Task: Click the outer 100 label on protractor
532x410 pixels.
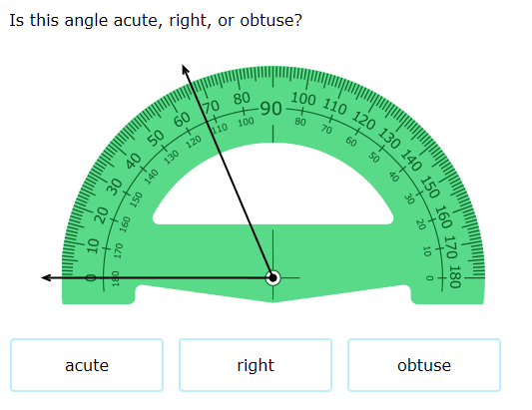Action: pos(303,99)
